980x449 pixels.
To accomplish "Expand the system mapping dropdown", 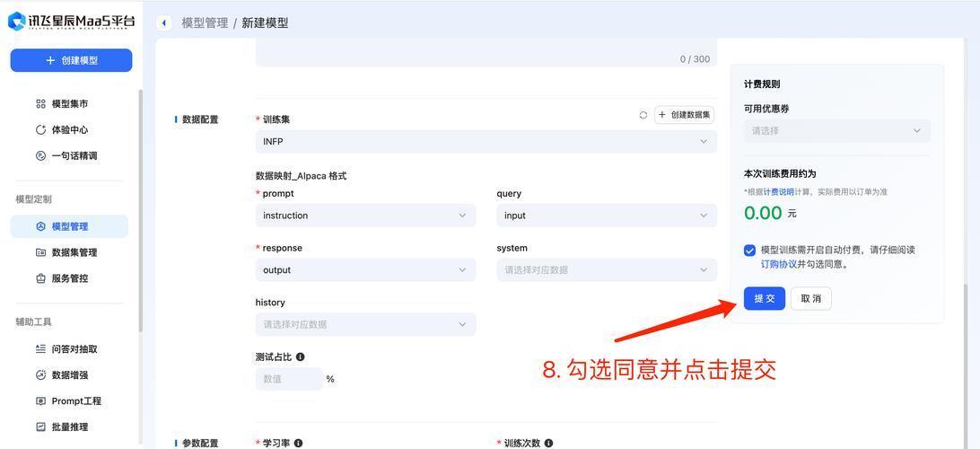I will pyautogui.click(x=607, y=270).
